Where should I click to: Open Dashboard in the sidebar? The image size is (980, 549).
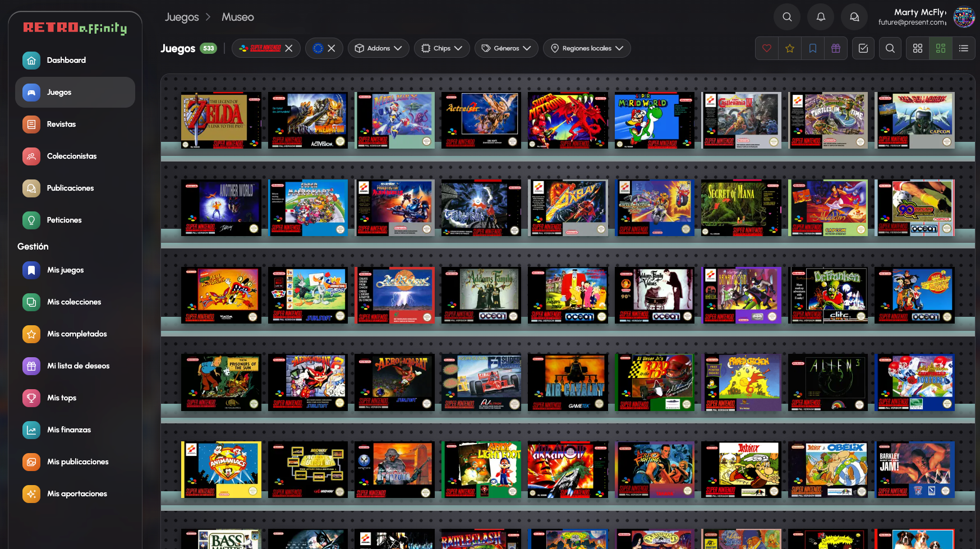(75, 61)
